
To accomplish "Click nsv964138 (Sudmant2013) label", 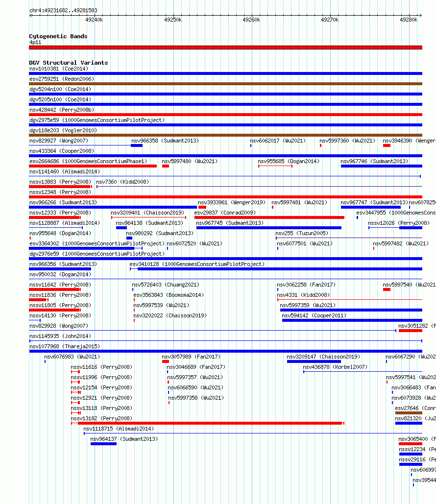I will [149, 223].
